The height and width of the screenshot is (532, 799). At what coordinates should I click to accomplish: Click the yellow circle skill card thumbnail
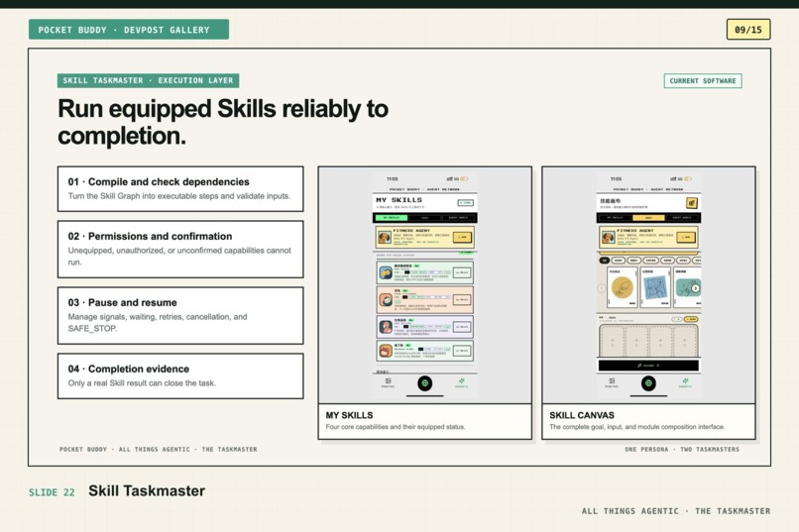tap(623, 287)
